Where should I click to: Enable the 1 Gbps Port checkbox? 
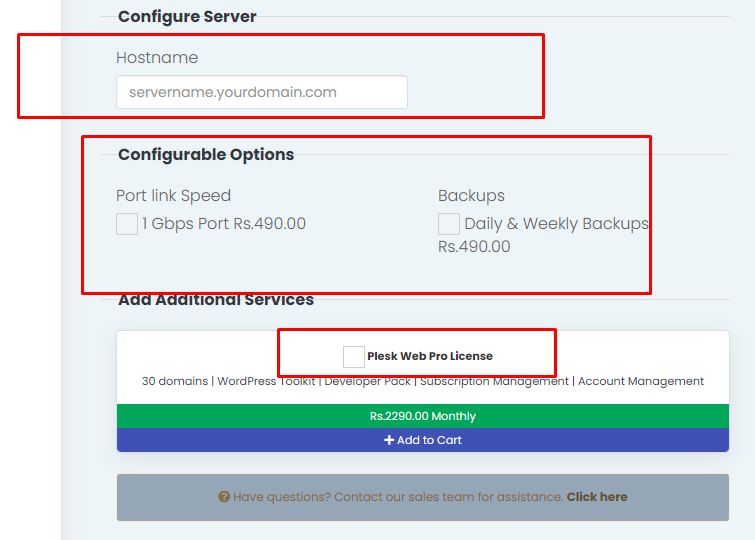127,224
